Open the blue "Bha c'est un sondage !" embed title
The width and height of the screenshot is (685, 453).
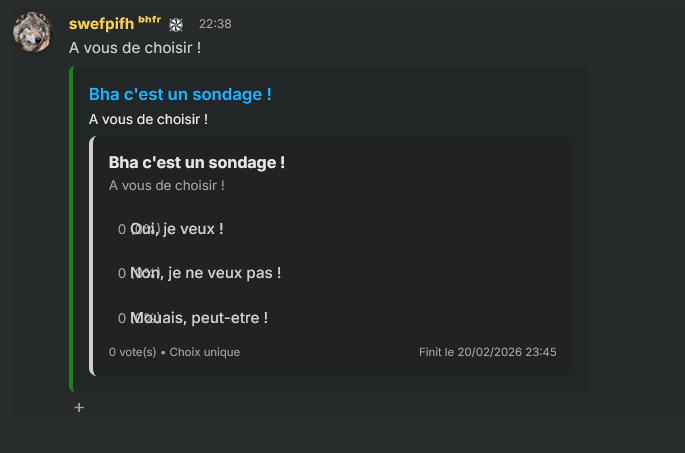pyautogui.click(x=180, y=94)
